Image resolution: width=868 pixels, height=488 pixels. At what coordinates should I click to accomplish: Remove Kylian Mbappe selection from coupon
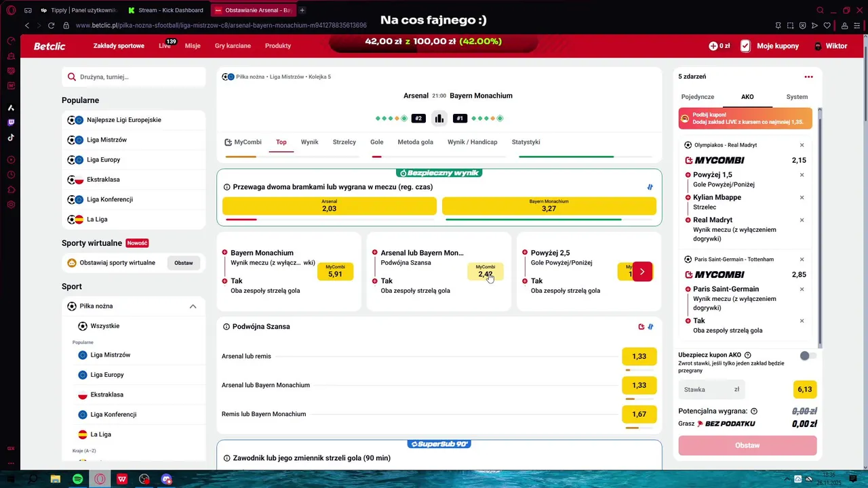point(802,198)
